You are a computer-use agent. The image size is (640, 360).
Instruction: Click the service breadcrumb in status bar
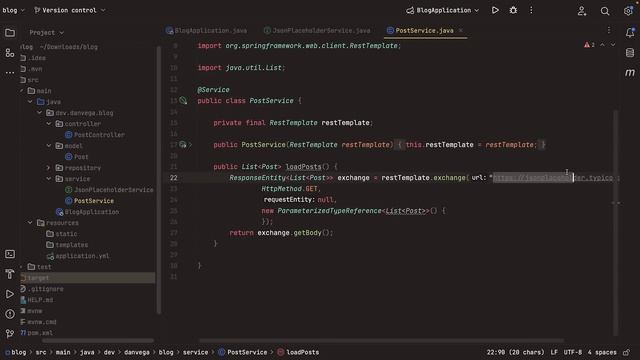pyautogui.click(x=195, y=352)
